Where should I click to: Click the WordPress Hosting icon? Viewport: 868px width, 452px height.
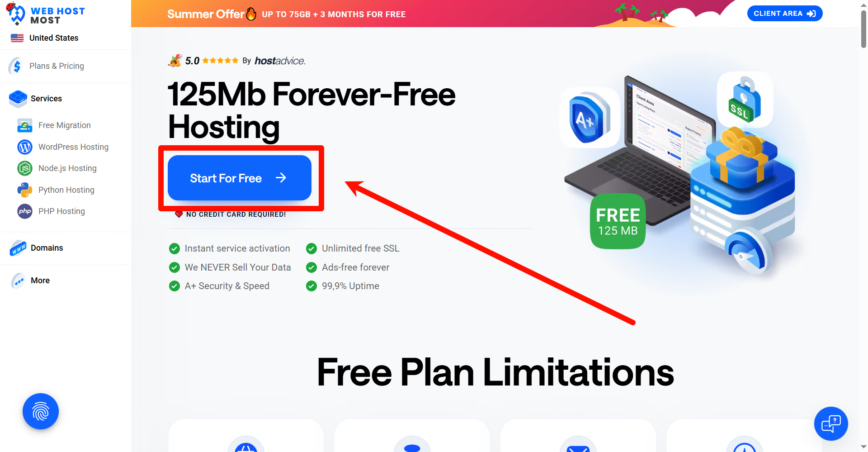(25, 147)
